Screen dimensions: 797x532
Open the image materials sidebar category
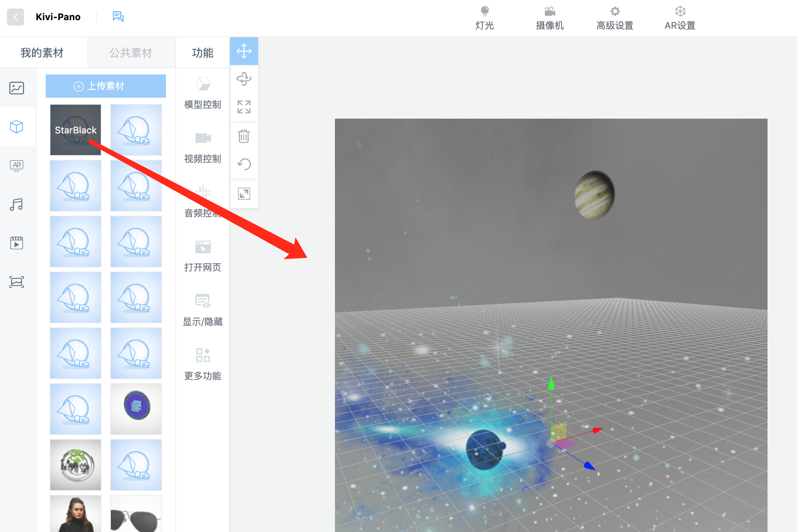tap(17, 88)
